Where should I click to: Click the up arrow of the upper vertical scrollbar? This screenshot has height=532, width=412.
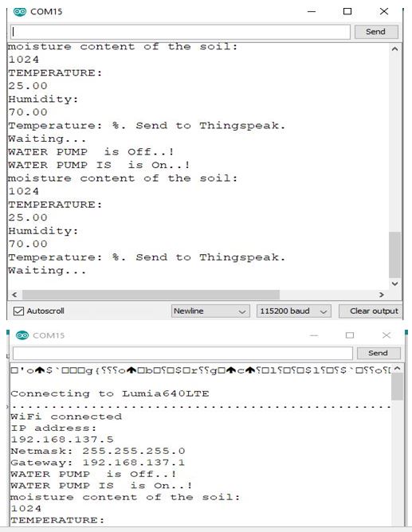pyautogui.click(x=394, y=49)
